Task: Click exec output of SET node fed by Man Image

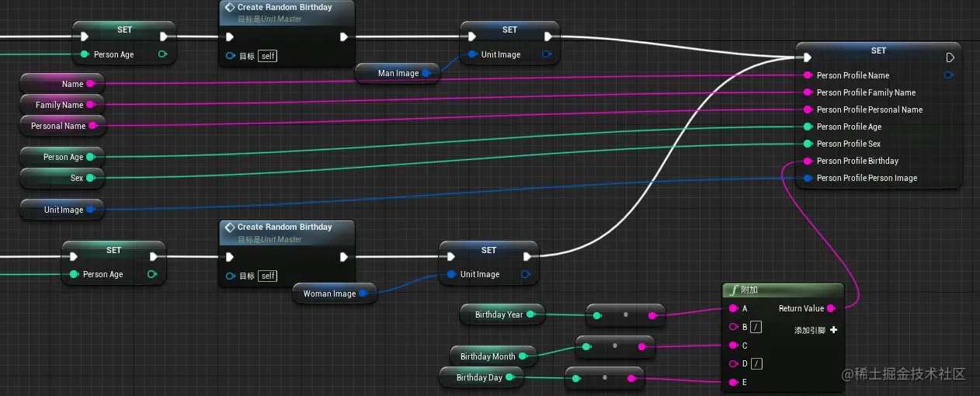Action: (x=548, y=36)
